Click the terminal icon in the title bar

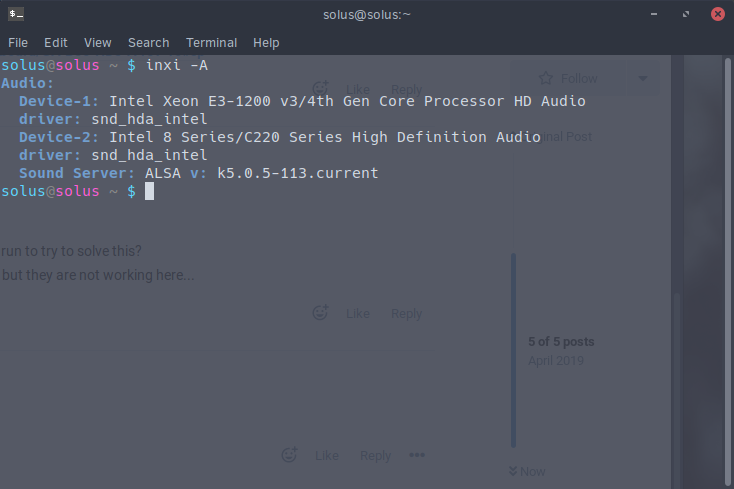(x=16, y=14)
